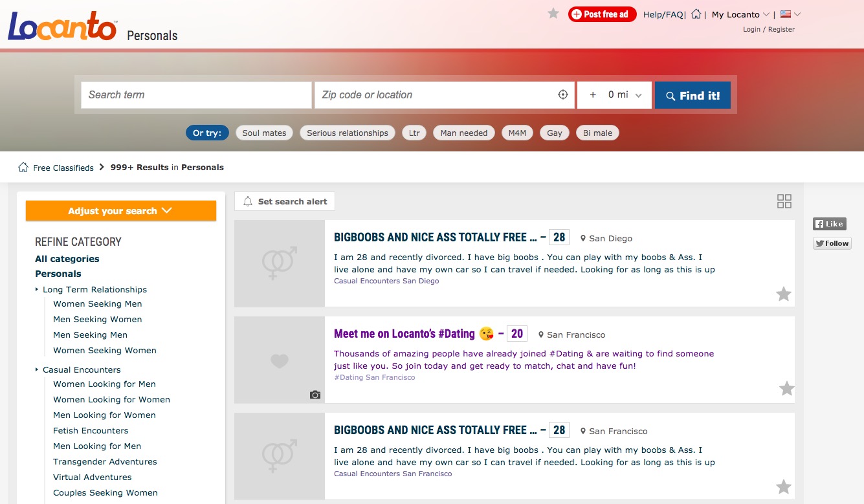Open Long Term Relationships category
The image size is (864, 504).
pyautogui.click(x=94, y=289)
